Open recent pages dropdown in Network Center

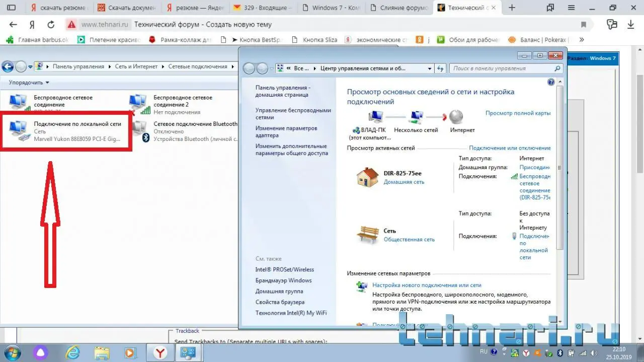272,68
